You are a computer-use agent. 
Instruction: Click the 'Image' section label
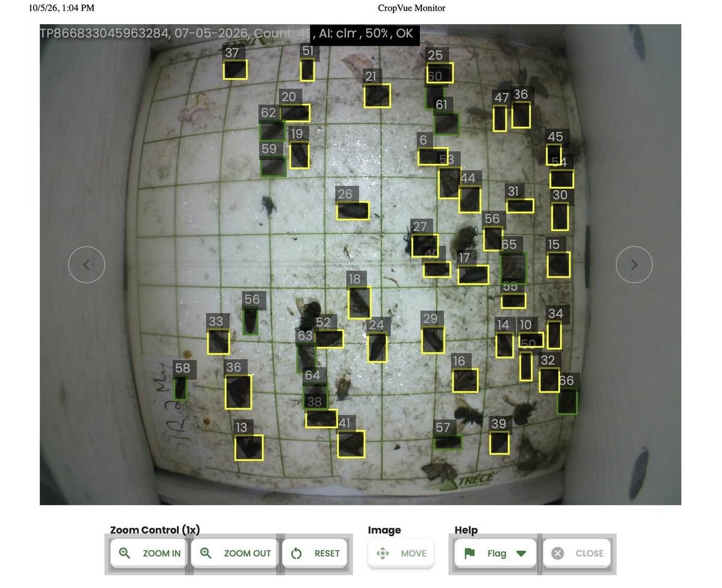(384, 530)
